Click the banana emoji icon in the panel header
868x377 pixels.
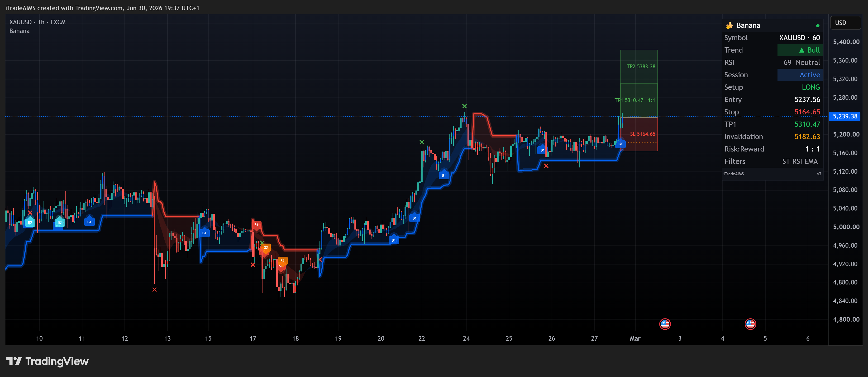[730, 25]
